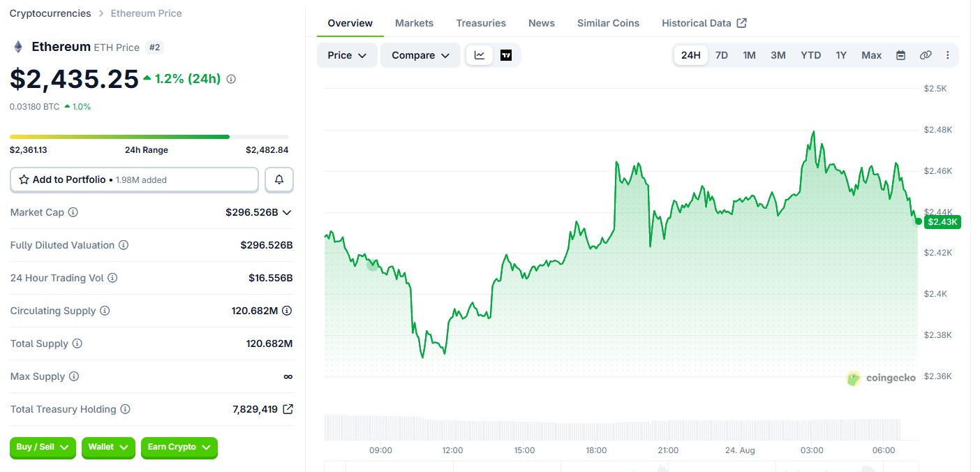980x472 pixels.
Task: Open info icon next to Circulating Supply label
Action: click(x=105, y=311)
